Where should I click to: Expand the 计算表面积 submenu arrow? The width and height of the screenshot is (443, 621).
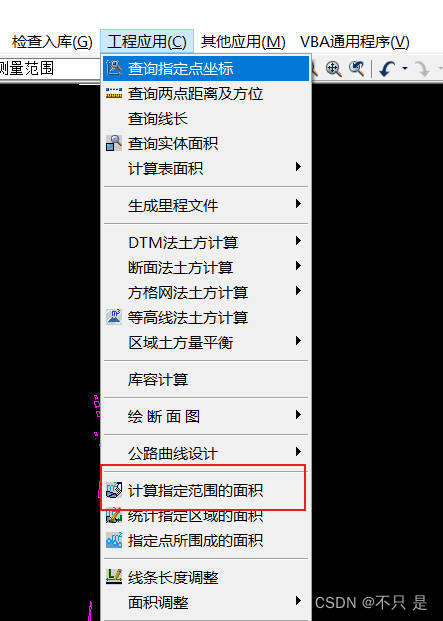[299, 167]
